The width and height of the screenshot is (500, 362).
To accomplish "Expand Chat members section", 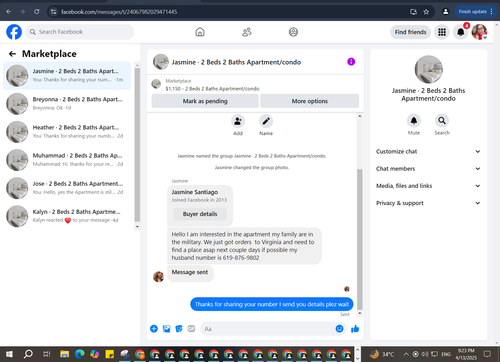I will point(428,169).
